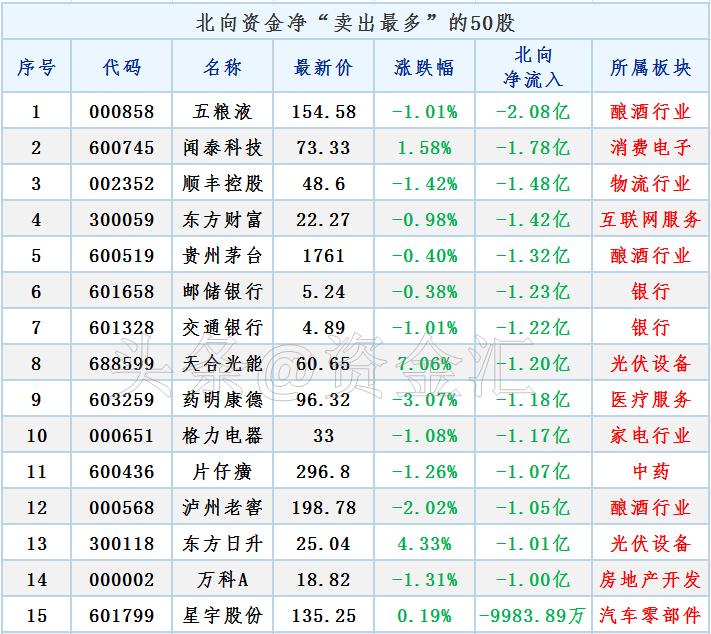Click the change value 4.33%
The image size is (711, 634).
click(424, 543)
